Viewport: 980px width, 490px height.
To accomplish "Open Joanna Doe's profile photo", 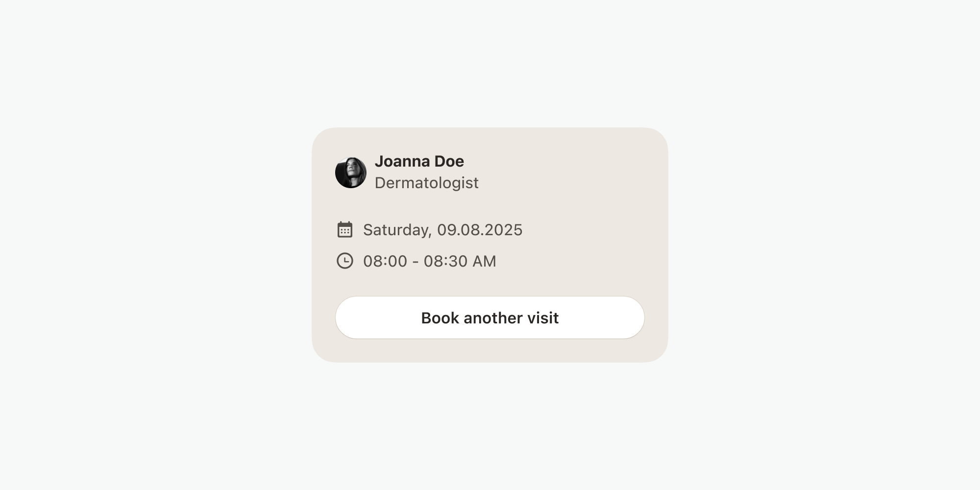I will click(x=351, y=172).
